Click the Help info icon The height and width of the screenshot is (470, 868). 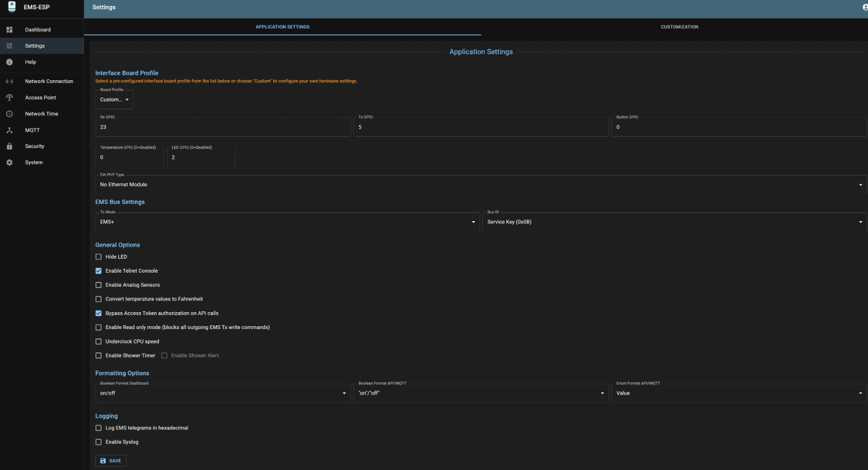(9, 62)
